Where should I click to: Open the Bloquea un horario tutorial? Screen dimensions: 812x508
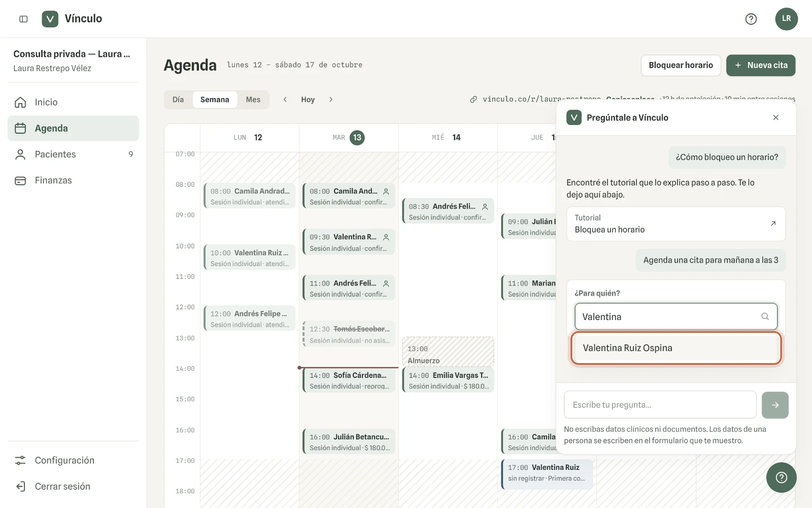676,224
